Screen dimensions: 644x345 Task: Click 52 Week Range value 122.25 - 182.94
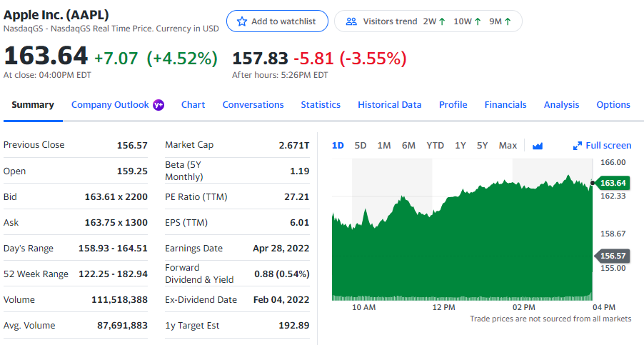click(113, 274)
